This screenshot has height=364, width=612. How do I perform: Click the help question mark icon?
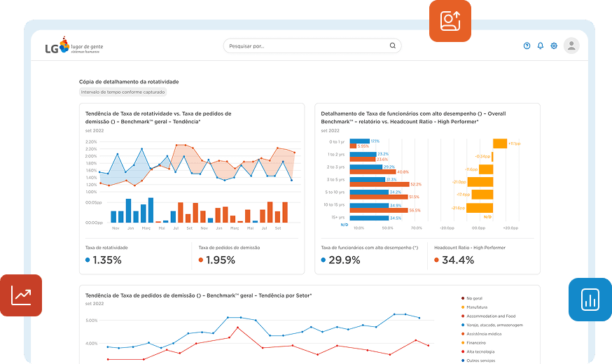527,46
